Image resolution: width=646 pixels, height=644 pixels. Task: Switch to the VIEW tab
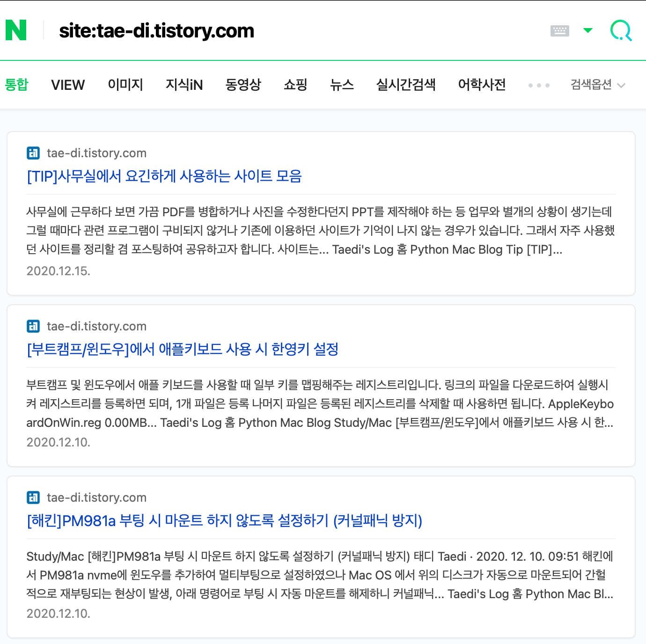pos(68,85)
